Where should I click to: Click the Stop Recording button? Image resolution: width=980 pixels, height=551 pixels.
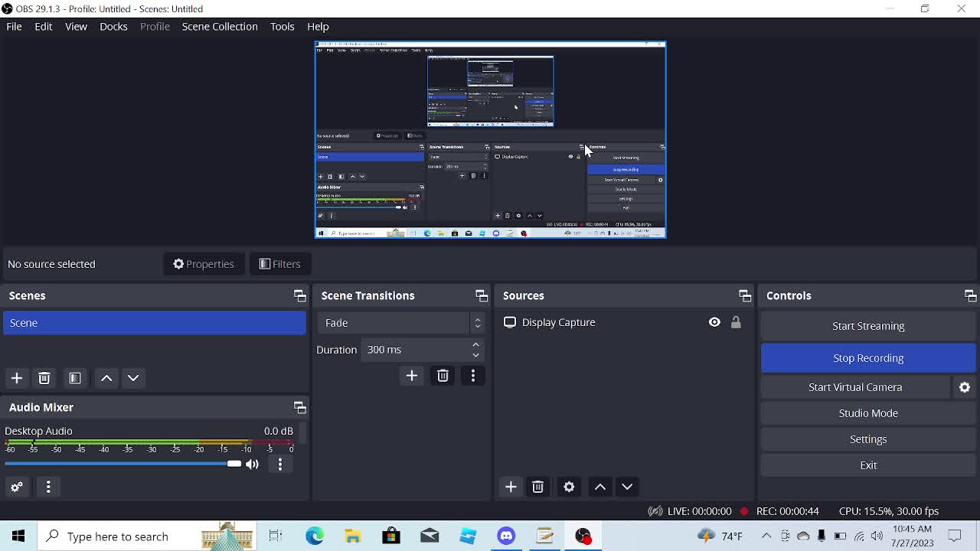[x=868, y=358]
